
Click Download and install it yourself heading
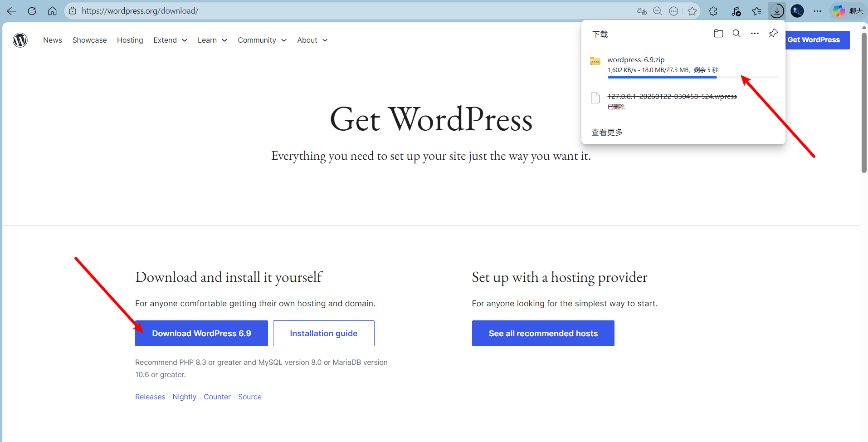click(229, 277)
